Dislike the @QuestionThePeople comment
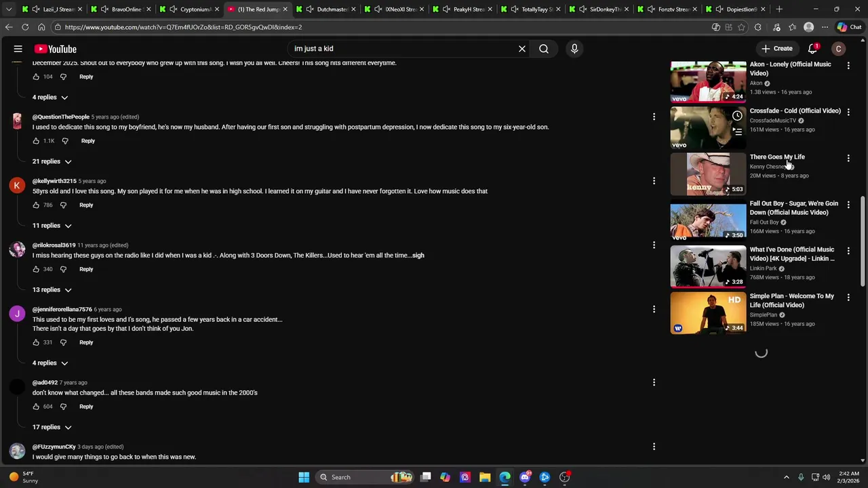868x488 pixels. point(65,141)
